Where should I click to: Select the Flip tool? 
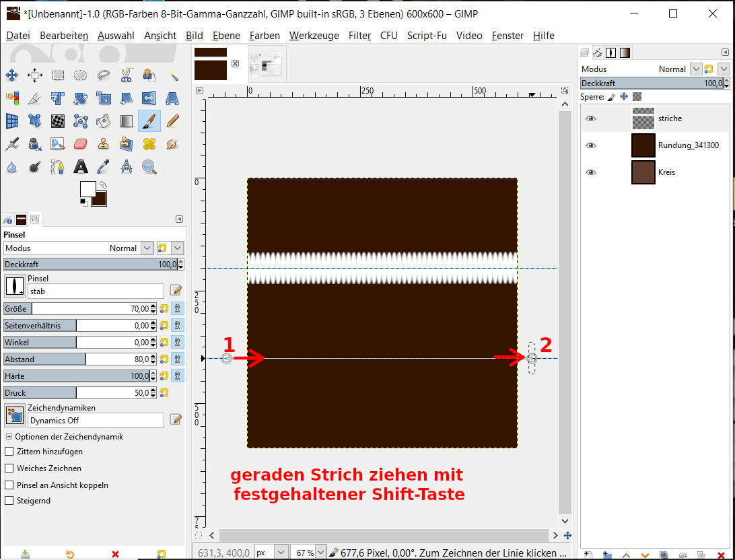tap(149, 98)
